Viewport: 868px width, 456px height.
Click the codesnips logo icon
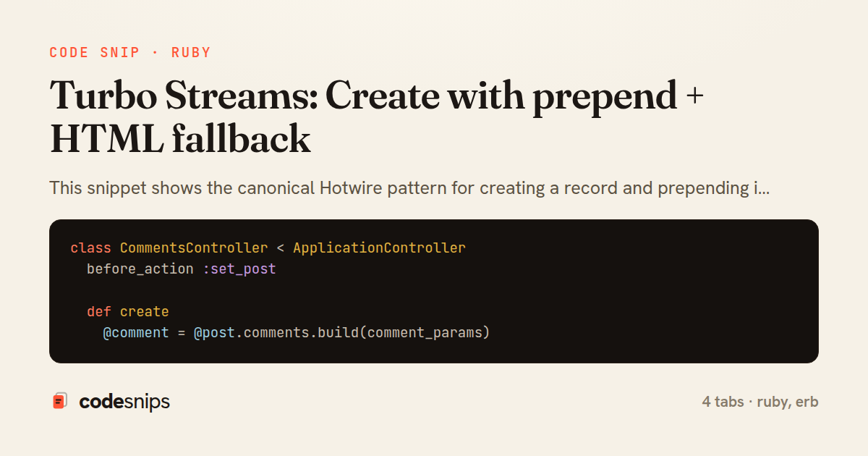click(60, 401)
